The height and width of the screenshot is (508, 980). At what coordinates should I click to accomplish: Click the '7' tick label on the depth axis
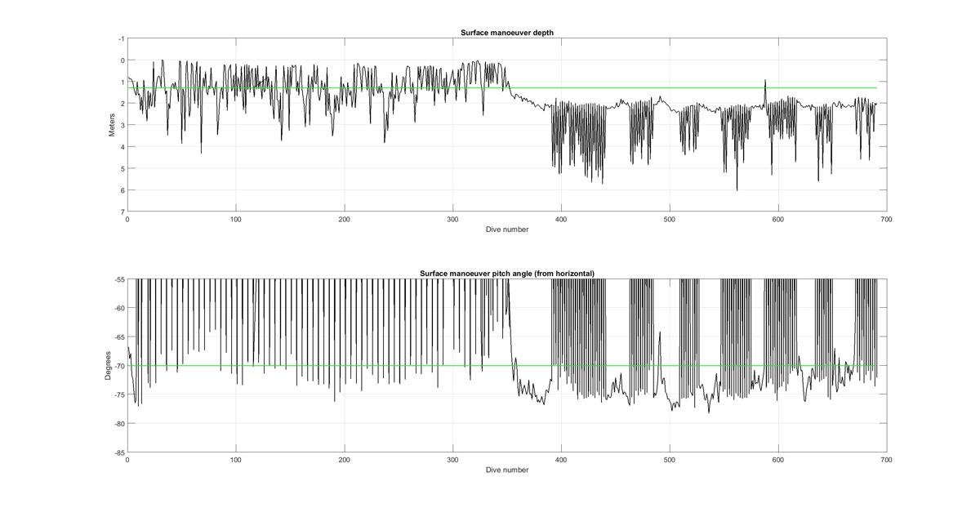[122, 212]
